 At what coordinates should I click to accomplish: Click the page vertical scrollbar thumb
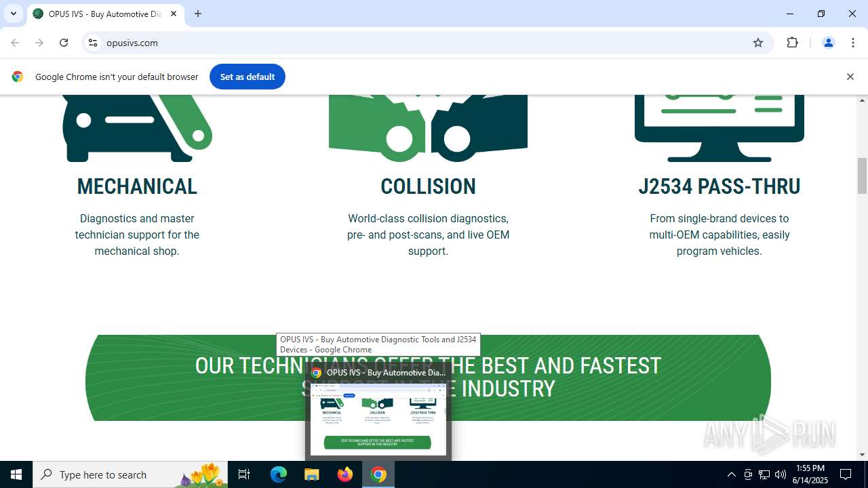coord(862,176)
